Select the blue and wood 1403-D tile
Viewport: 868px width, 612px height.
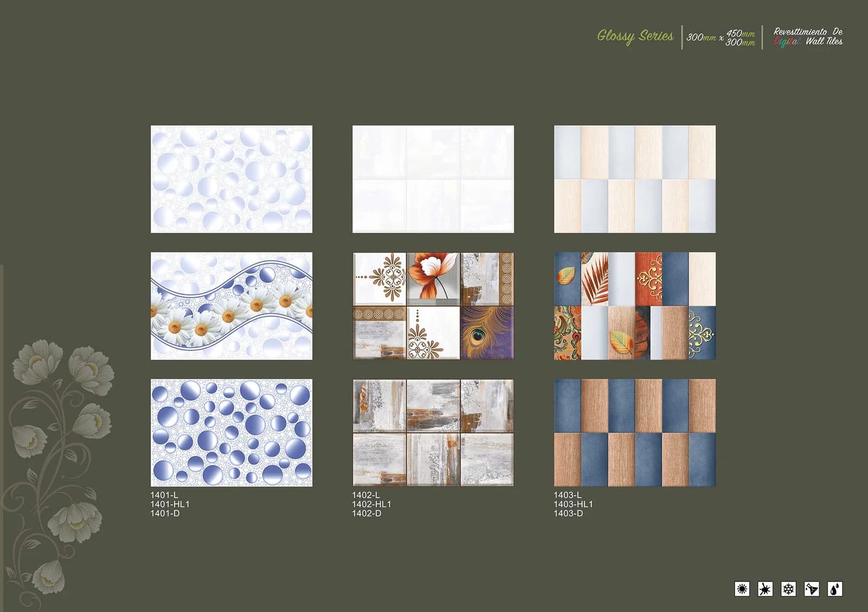(x=635, y=433)
